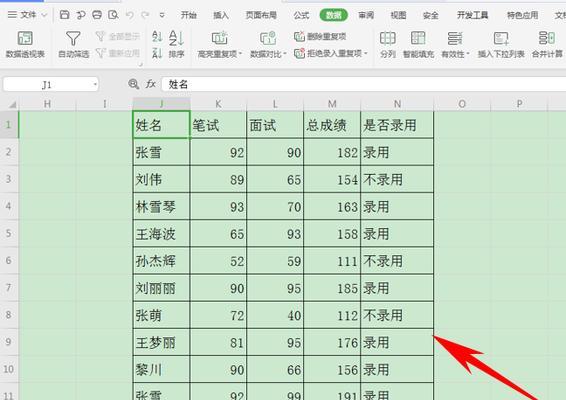Open the 数据透视表 pivot table tool
Viewport: 566px width, 400px height.
[x=25, y=44]
